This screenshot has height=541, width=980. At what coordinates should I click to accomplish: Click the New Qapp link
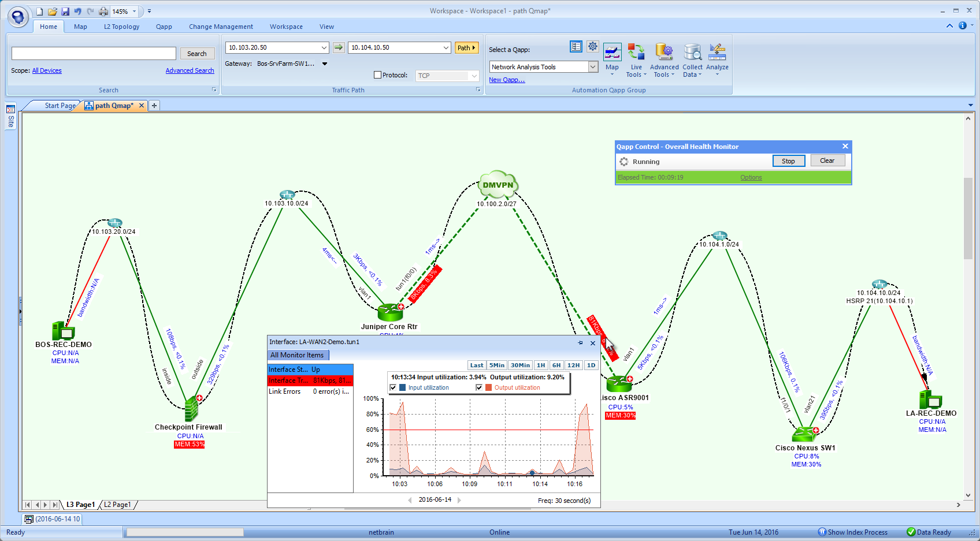[507, 80]
